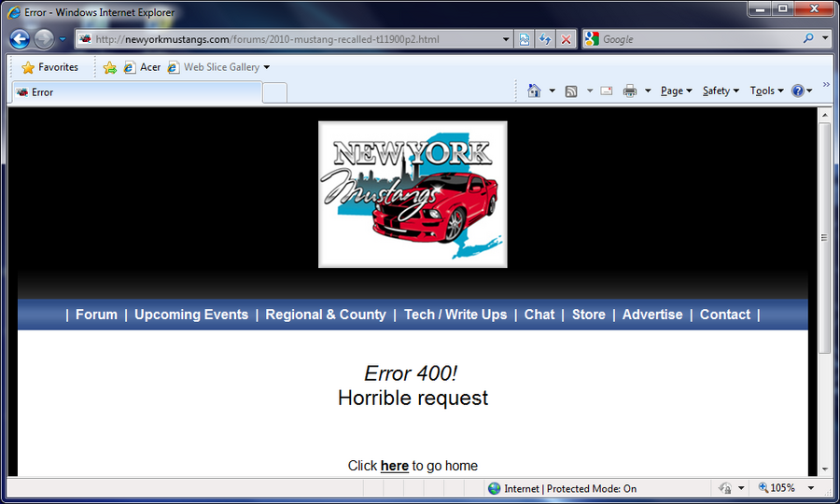840x504 pixels.
Task: Open the Safety menu
Action: coord(721,91)
